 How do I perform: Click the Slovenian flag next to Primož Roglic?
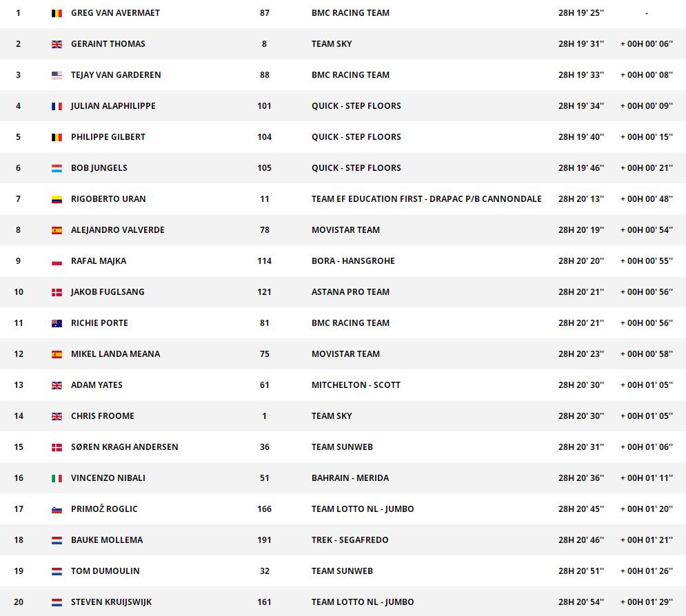point(57,509)
